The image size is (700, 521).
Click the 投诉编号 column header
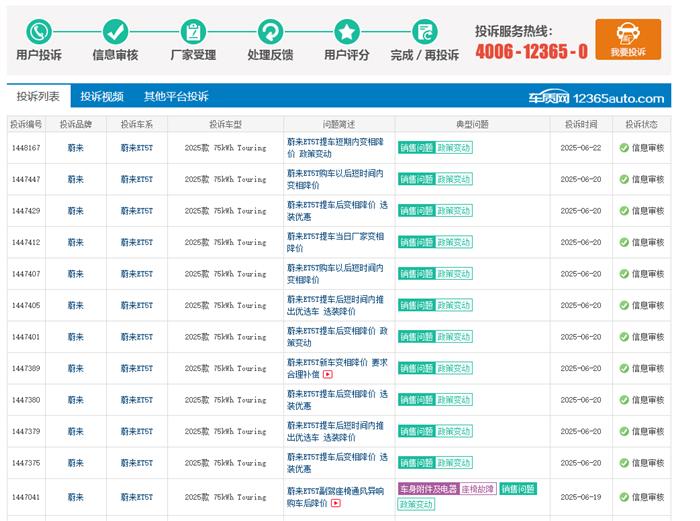(26, 124)
